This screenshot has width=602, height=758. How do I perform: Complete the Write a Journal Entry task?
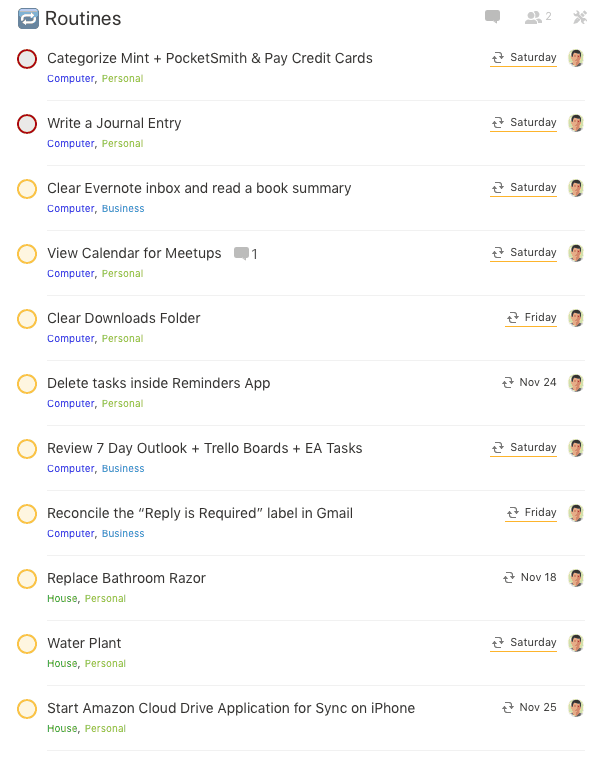click(x=27, y=124)
